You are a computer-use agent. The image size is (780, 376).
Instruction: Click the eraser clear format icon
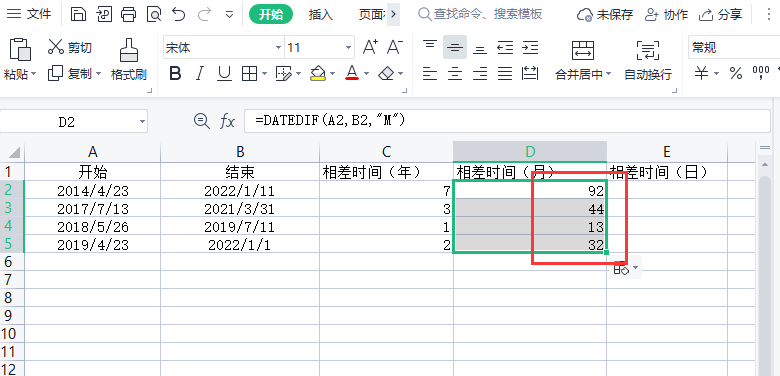(x=386, y=74)
